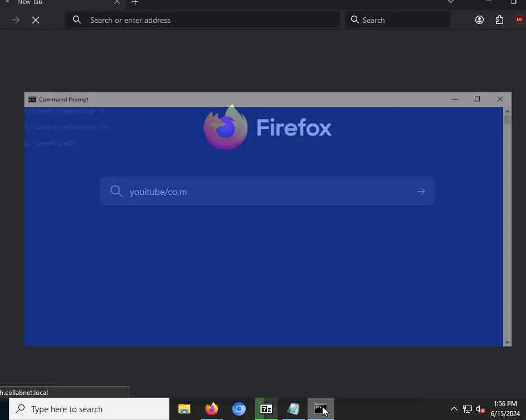Screen dimensions: 526x420
Task: Show hidden system tray icons
Action: [x=454, y=409]
